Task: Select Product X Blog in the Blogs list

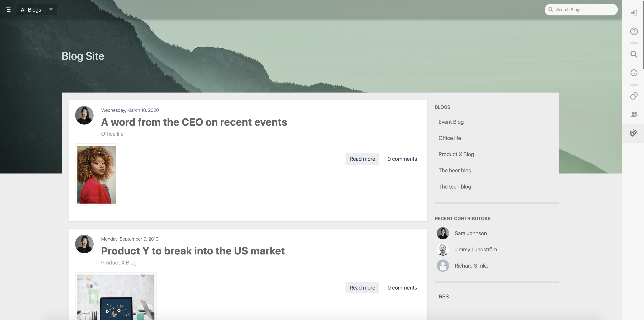Action: tap(456, 154)
